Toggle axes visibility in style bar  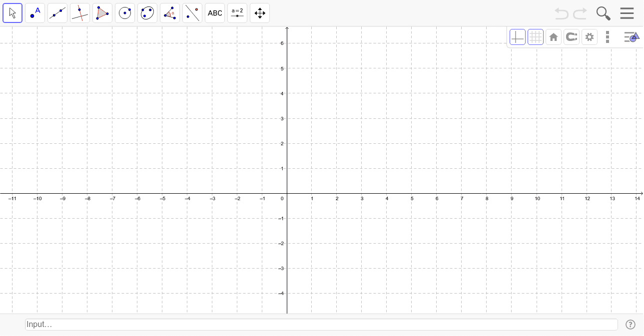(518, 37)
